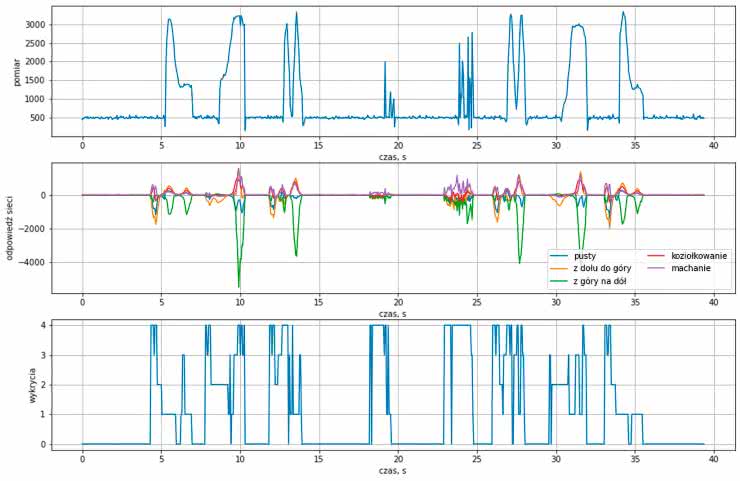Click the red "koziołkowanie" legend line swatch

655,256
